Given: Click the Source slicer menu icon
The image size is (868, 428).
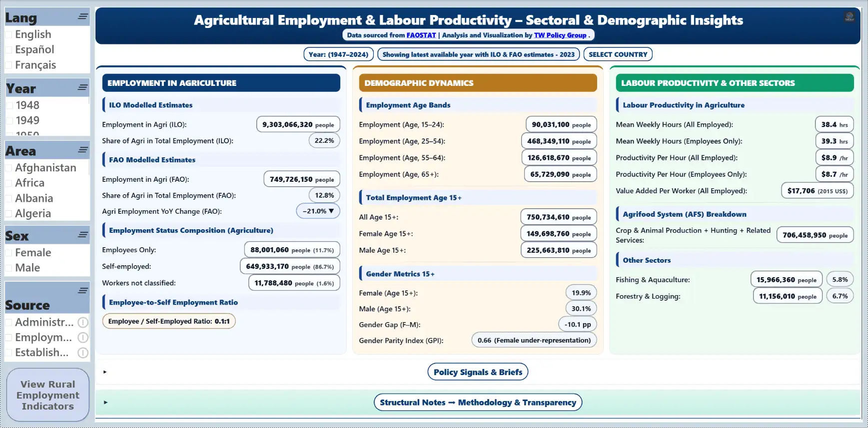Looking at the screenshot, I should pos(82,290).
